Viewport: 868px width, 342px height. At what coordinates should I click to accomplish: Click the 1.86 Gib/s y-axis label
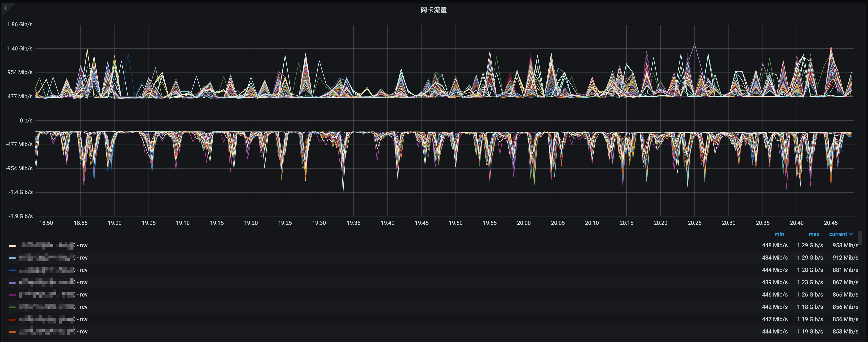coord(20,25)
